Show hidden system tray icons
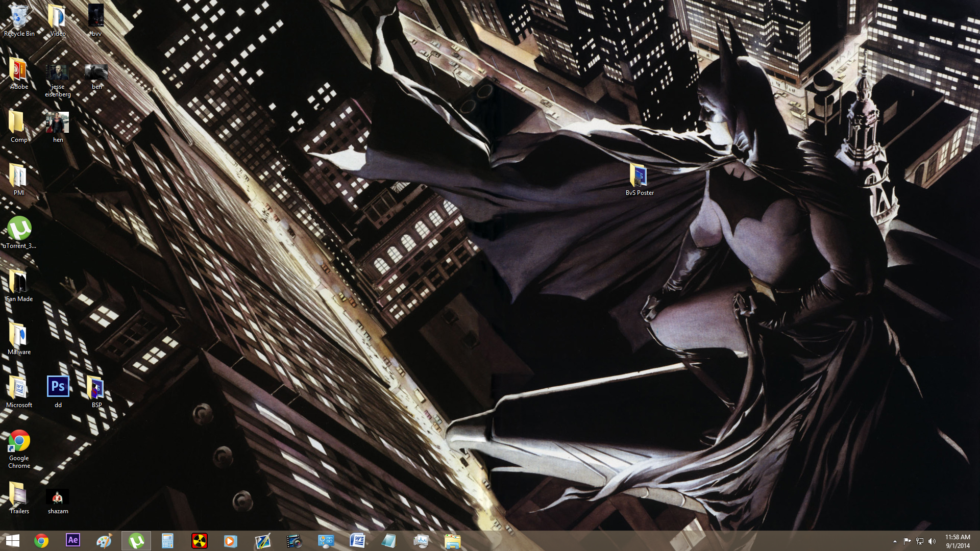Viewport: 980px width, 551px height. [895, 541]
